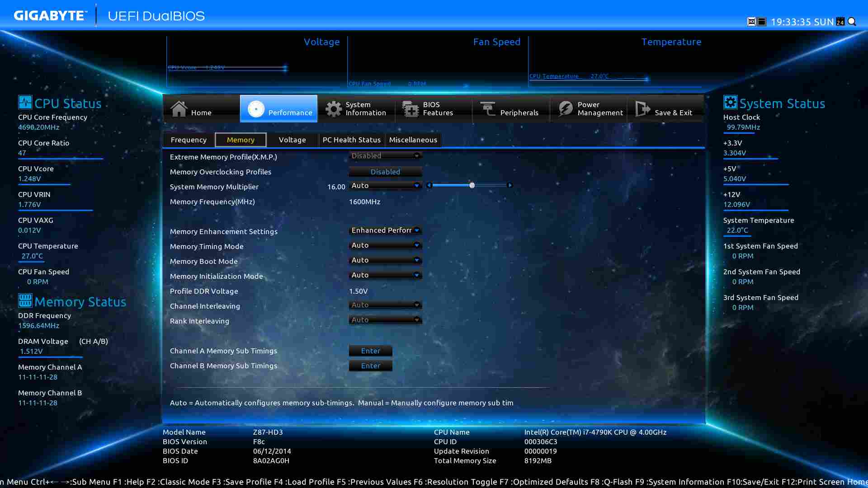Click the Save & Exit door icon
The width and height of the screenshot is (868, 488).
[x=642, y=109]
